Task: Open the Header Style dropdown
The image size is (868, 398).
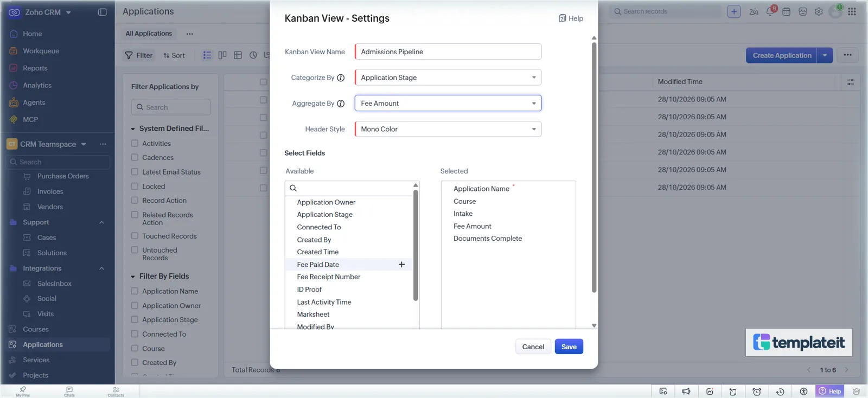Action: click(x=448, y=129)
